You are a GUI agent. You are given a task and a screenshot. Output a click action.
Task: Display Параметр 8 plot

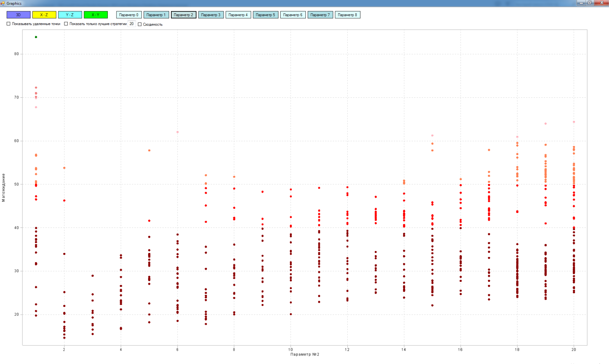click(348, 15)
